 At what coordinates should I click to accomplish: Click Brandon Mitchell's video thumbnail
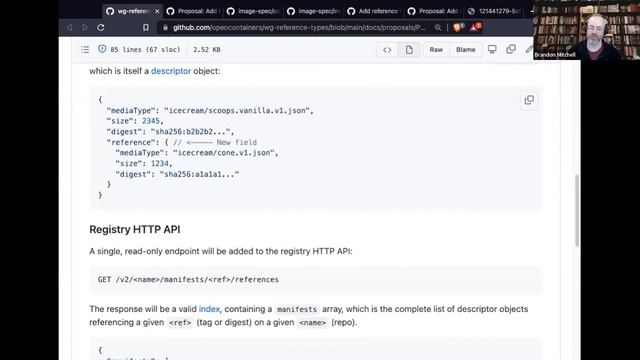587,30
